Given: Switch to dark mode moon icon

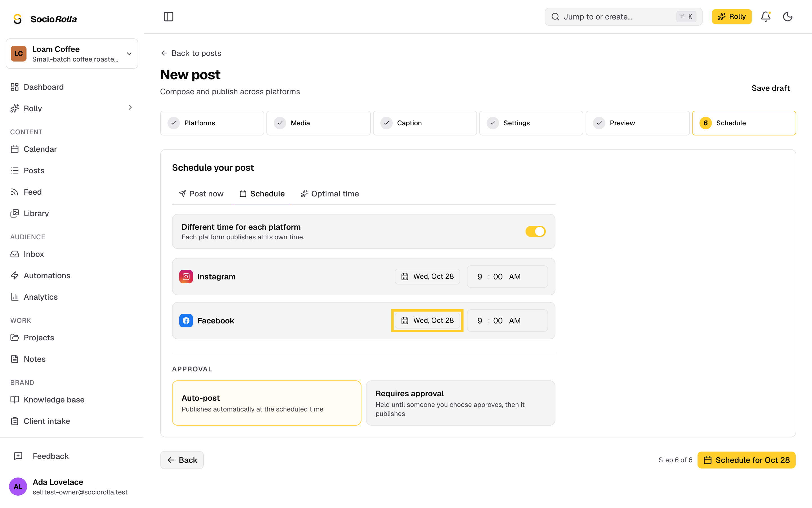Looking at the screenshot, I should 787,16.
